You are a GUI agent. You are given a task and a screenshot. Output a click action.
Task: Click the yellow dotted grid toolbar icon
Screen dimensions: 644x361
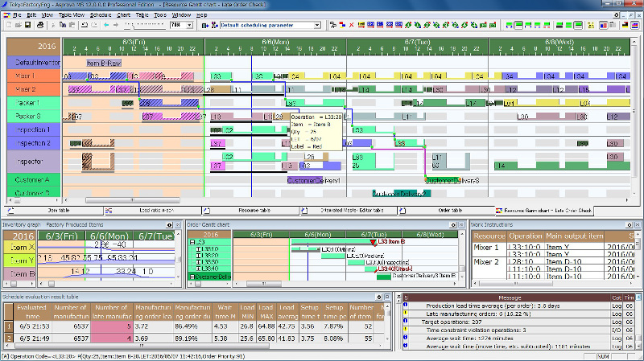pos(591,25)
